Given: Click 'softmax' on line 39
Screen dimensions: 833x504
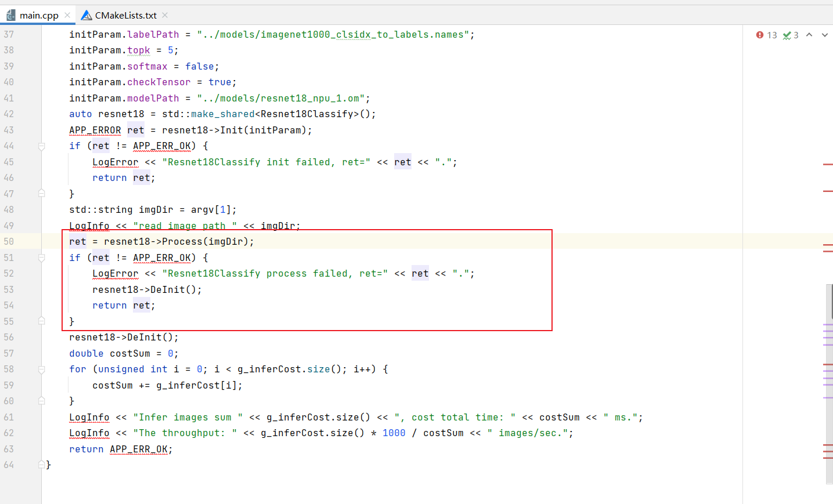Looking at the screenshot, I should (x=147, y=67).
